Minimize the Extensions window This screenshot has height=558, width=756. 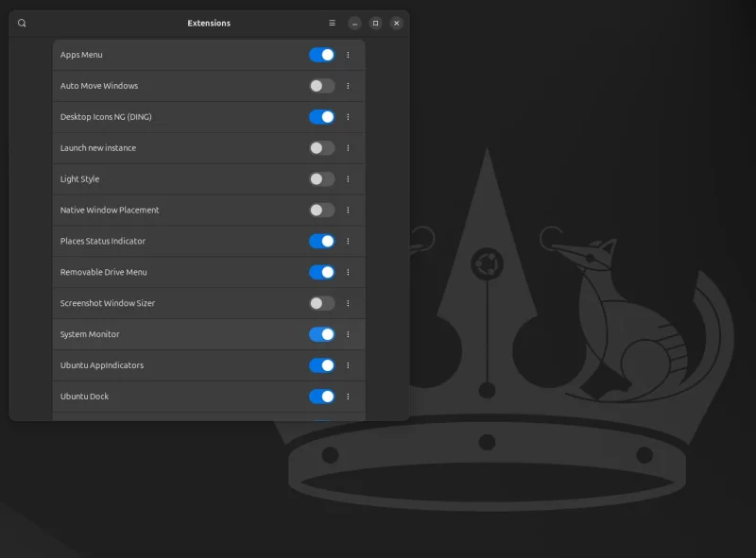[x=354, y=23]
